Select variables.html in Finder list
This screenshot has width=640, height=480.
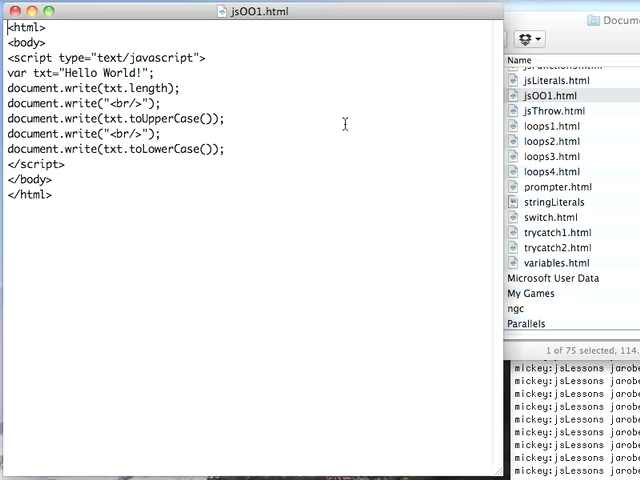(x=557, y=263)
